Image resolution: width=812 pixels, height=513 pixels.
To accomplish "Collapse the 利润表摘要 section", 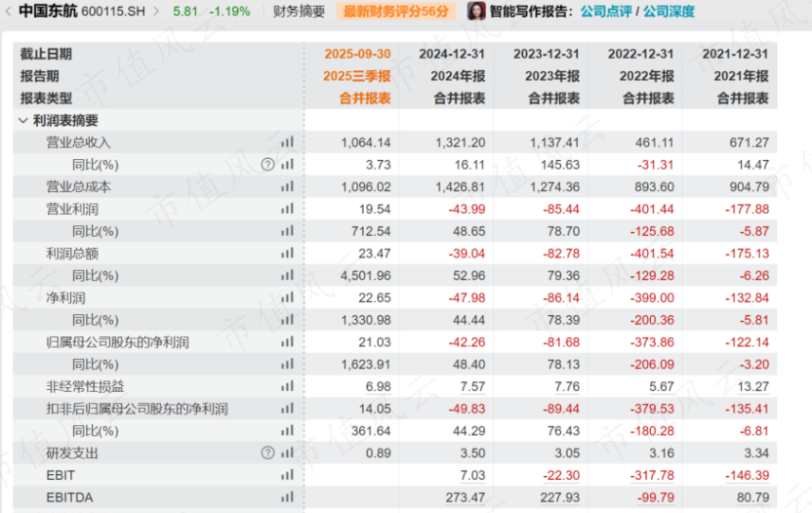I will 23,120.
